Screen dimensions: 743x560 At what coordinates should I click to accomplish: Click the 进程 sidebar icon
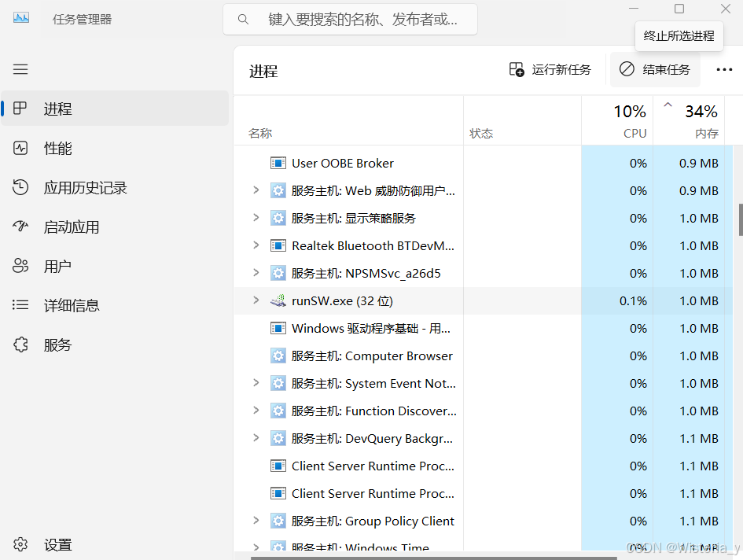tap(20, 108)
